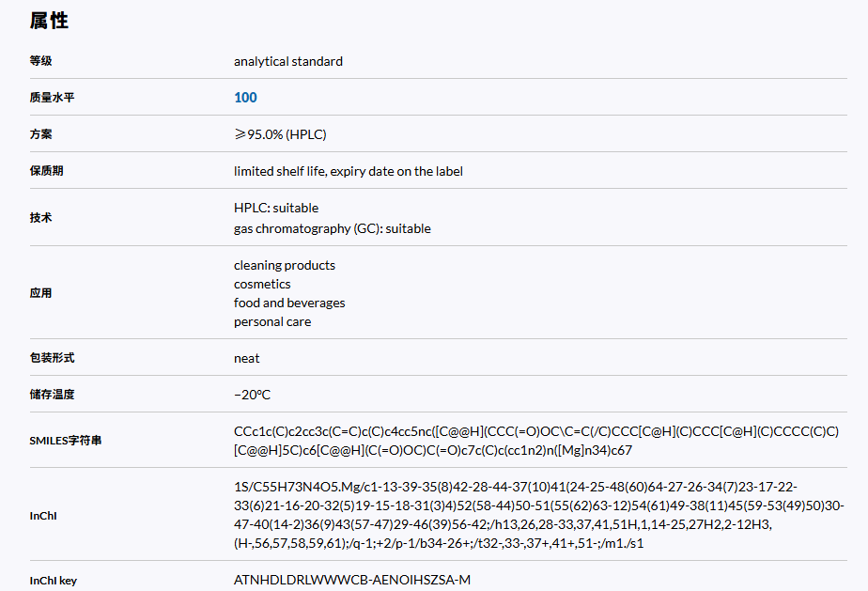
Task: Select the ≥95.0% (HPLC) assay text
Action: pos(280,134)
